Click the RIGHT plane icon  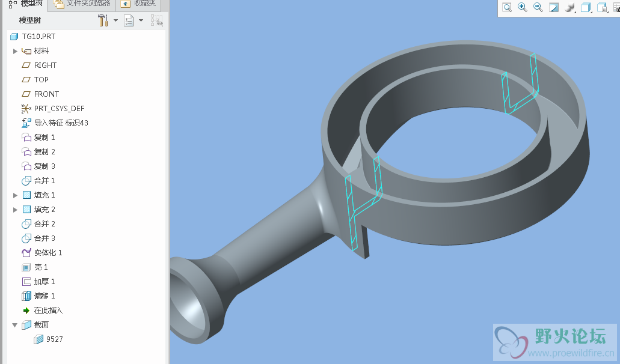26,65
